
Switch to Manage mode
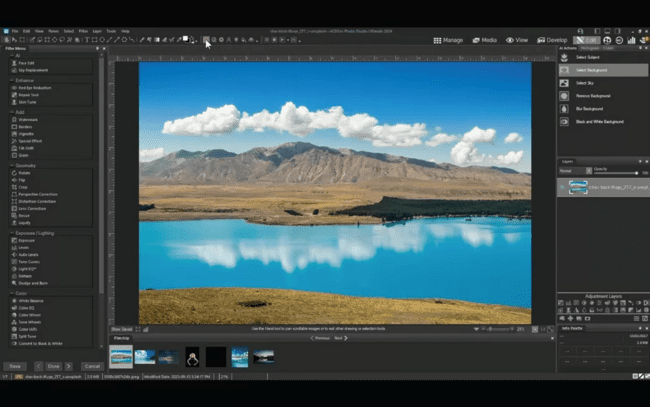pyautogui.click(x=448, y=40)
